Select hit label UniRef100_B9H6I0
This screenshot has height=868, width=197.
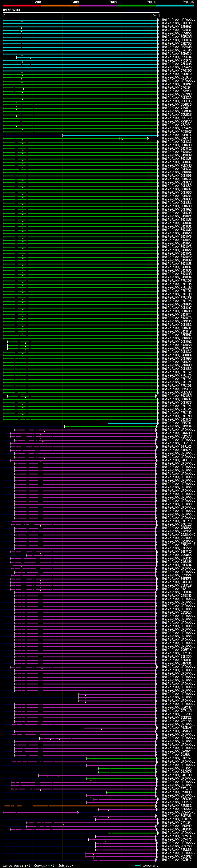tap(177, 54)
